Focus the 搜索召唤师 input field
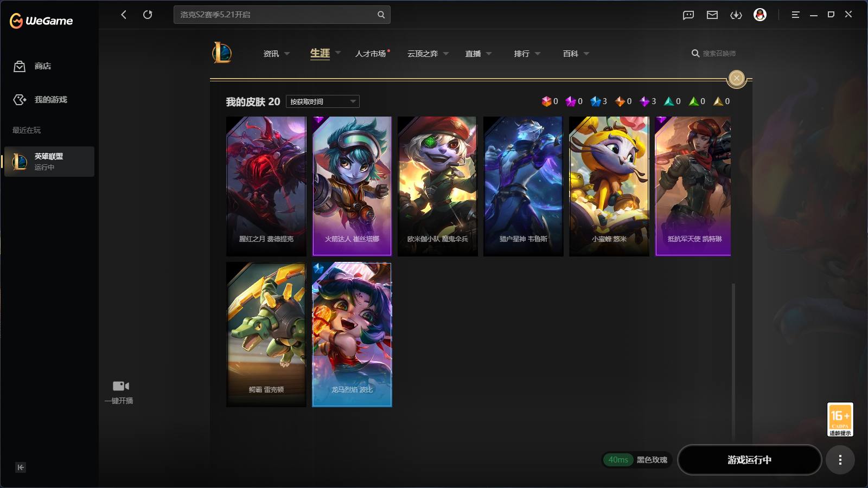Image resolution: width=868 pixels, height=488 pixels. [719, 53]
